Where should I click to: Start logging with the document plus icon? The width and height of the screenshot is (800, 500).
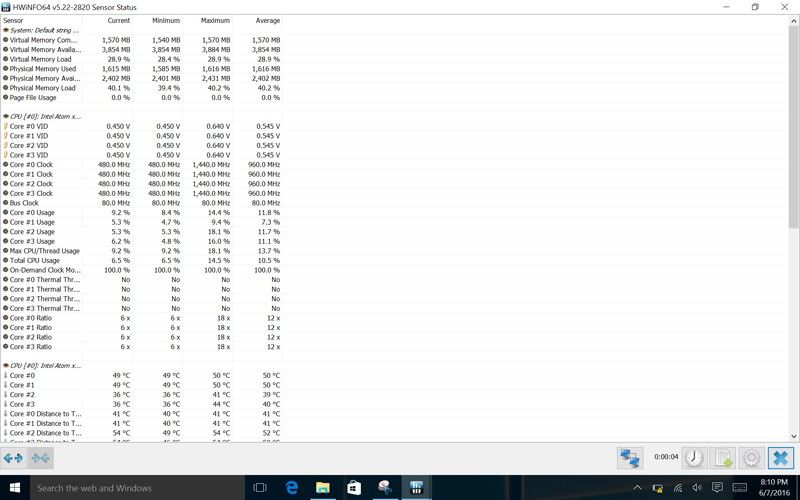(723, 458)
